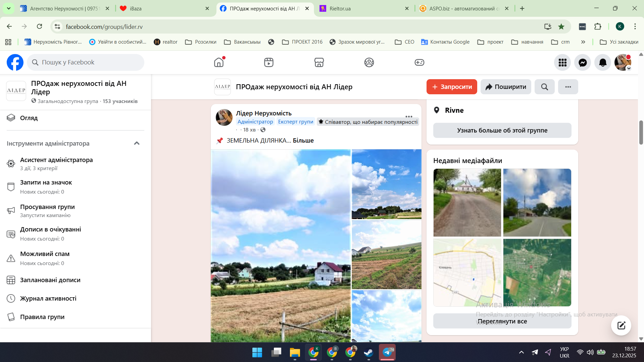
Task: Open Facebook Home feed icon
Action: click(x=219, y=62)
